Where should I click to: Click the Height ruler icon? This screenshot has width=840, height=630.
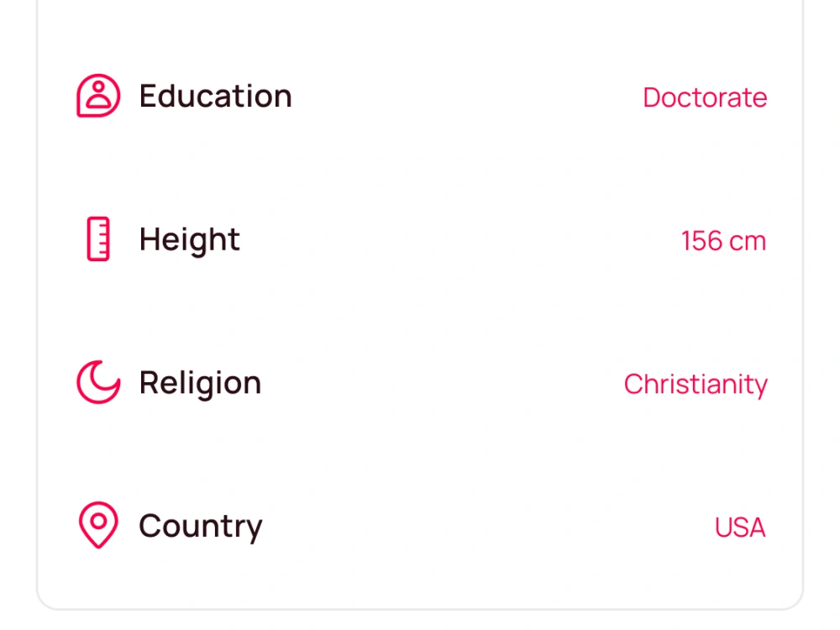[x=98, y=239]
